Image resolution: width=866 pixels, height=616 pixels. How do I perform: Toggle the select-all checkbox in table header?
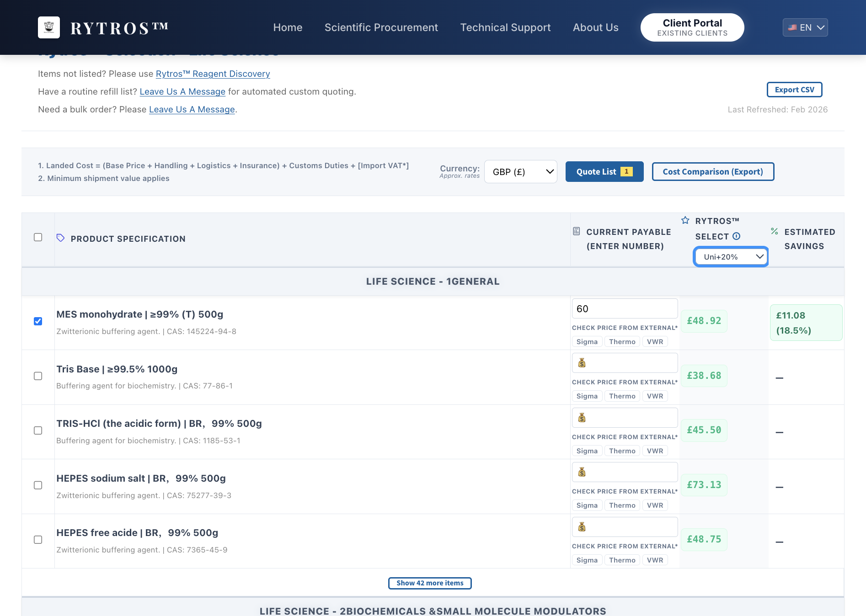[38, 237]
